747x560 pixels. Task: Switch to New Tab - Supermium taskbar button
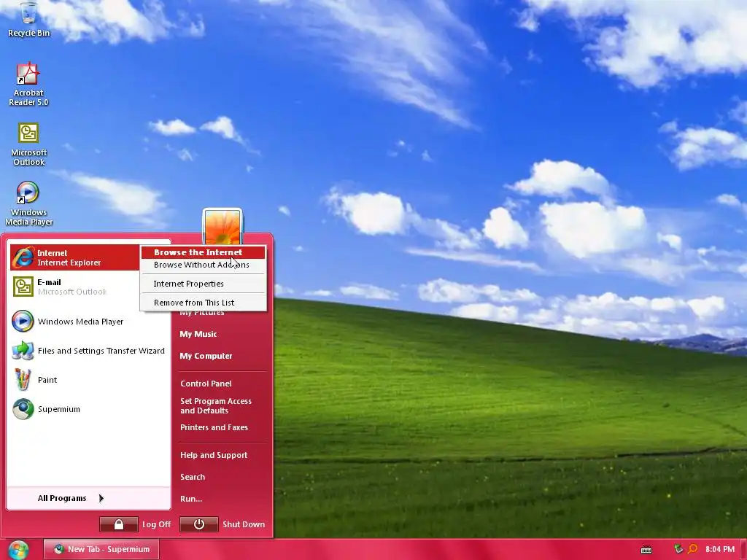click(x=101, y=549)
